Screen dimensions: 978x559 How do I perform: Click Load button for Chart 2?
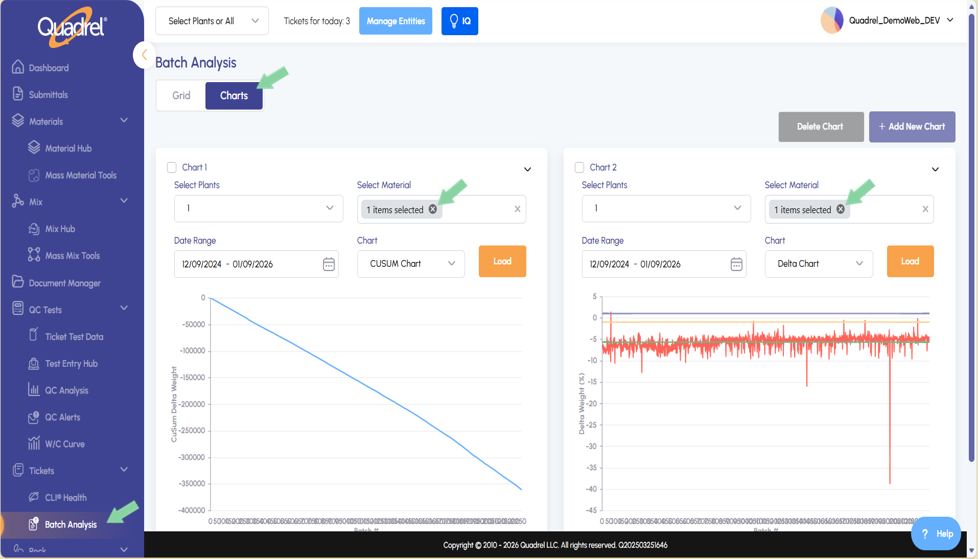pyautogui.click(x=910, y=261)
